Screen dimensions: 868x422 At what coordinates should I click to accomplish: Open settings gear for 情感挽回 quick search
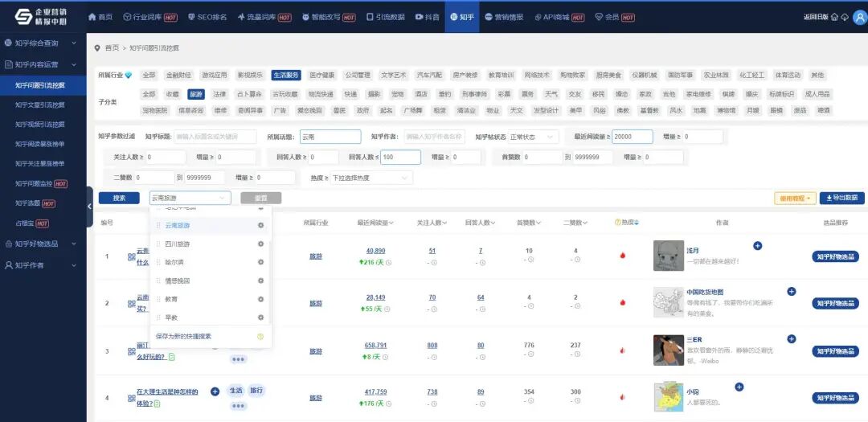click(x=260, y=281)
